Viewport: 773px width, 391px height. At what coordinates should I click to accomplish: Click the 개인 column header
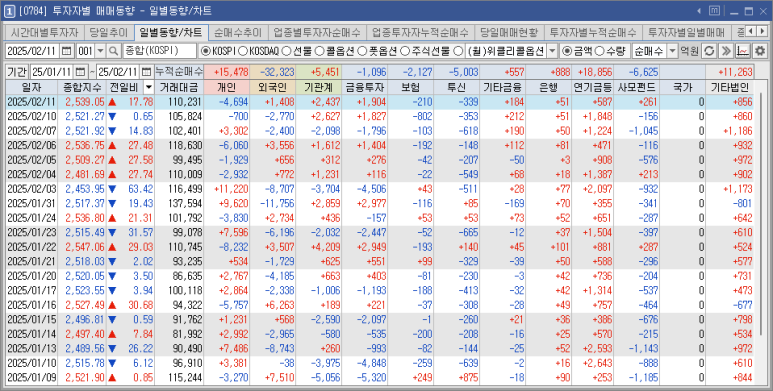[226, 88]
